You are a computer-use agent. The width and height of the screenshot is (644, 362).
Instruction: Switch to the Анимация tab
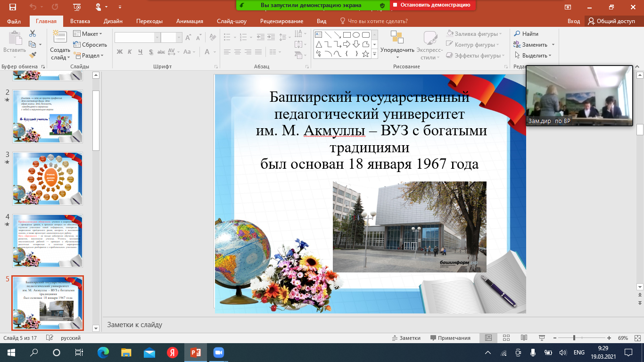(190, 21)
